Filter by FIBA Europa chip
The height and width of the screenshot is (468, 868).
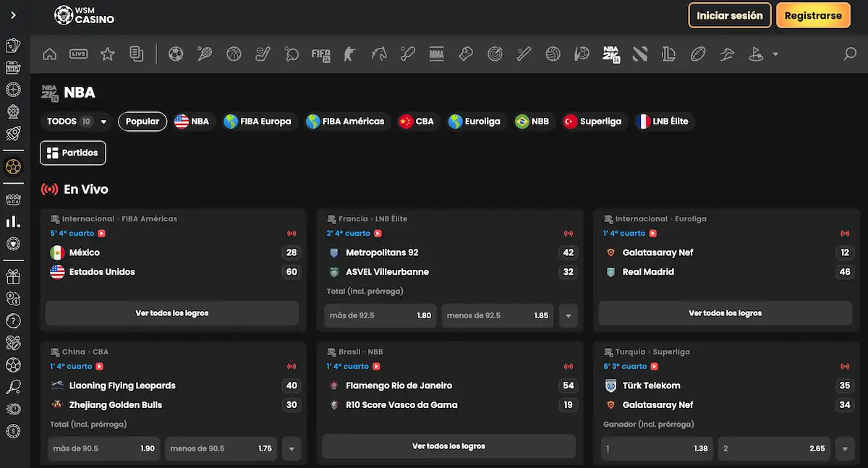click(x=258, y=122)
